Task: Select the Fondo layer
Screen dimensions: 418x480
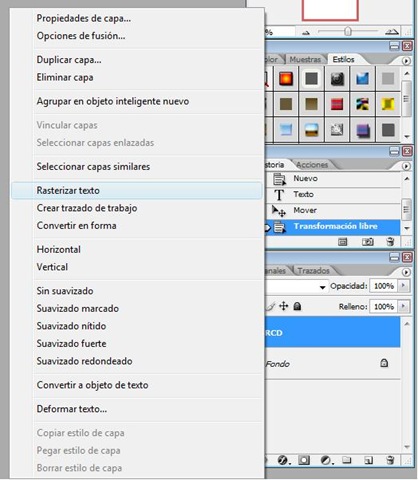Action: (333, 363)
